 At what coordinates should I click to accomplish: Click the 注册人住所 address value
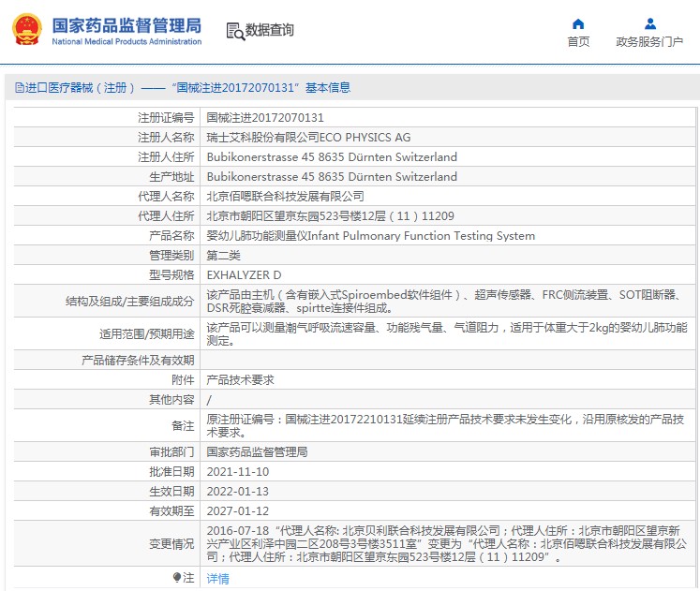coord(332,157)
